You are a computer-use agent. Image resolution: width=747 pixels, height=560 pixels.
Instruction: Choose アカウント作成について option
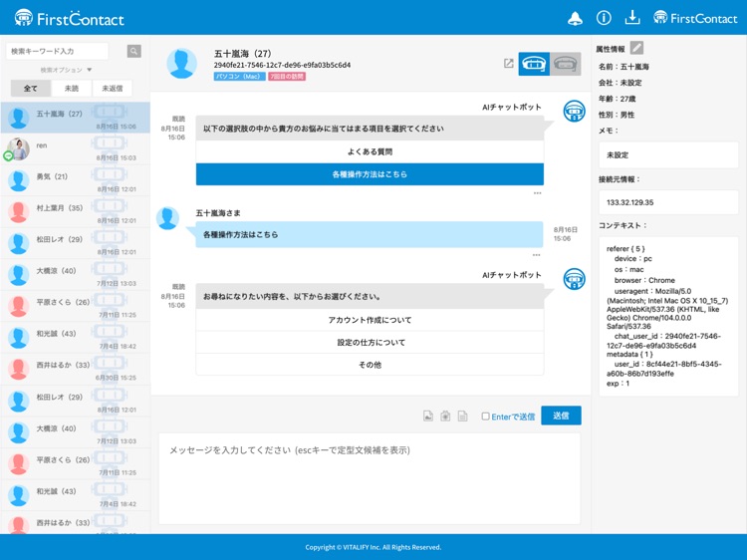tap(370, 320)
